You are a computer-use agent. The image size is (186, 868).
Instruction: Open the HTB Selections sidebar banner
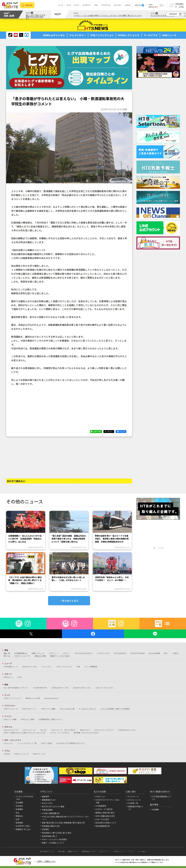pyautogui.click(x=158, y=121)
